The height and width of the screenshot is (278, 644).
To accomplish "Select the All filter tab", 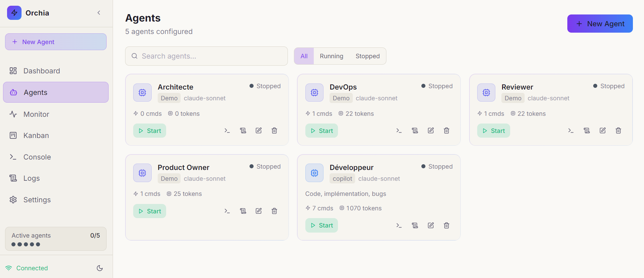I will point(304,56).
